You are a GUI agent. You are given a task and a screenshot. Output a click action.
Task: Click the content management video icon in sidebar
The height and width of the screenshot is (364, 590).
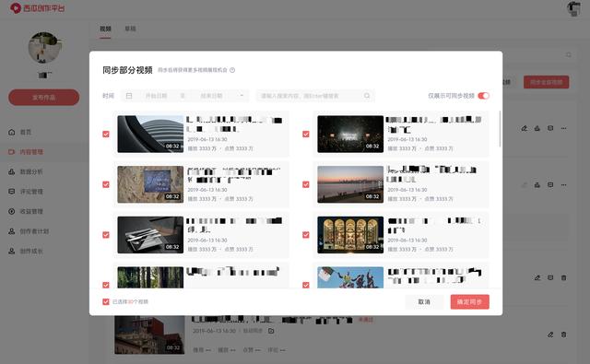pos(12,152)
